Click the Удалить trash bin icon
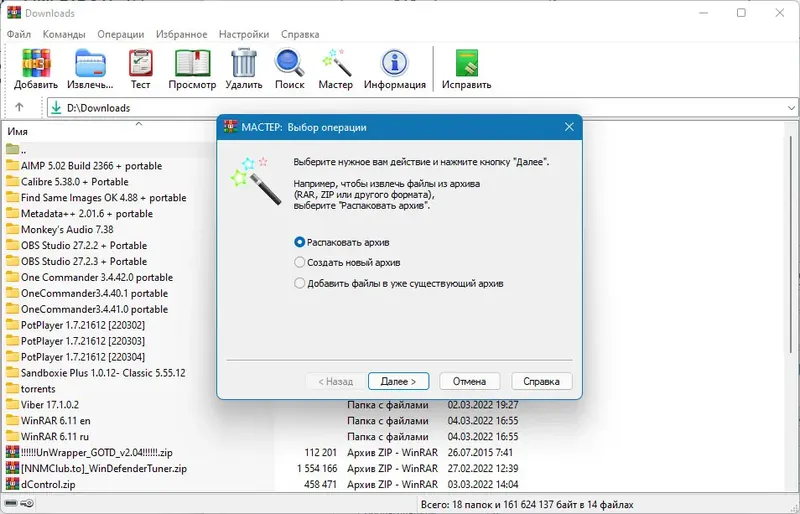800x514 pixels. click(243, 63)
